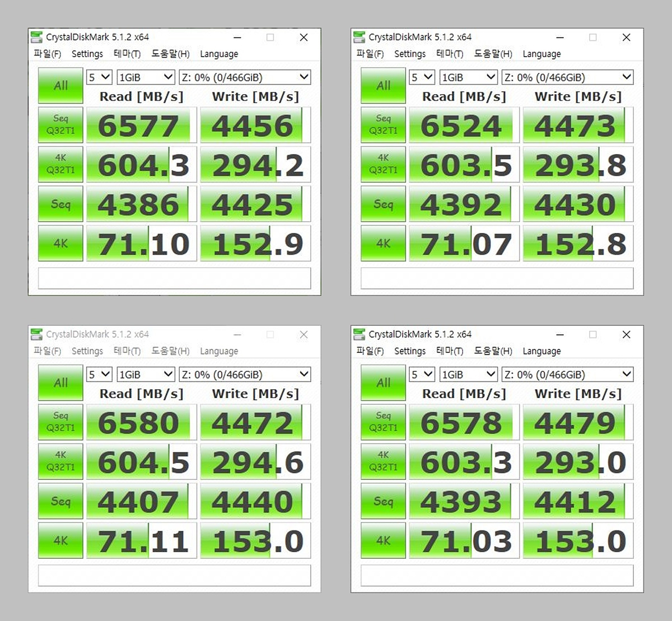This screenshot has height=621, width=672.
Task: Click the CrystalDiskMark title icon in the 6578 window
Action: [359, 334]
